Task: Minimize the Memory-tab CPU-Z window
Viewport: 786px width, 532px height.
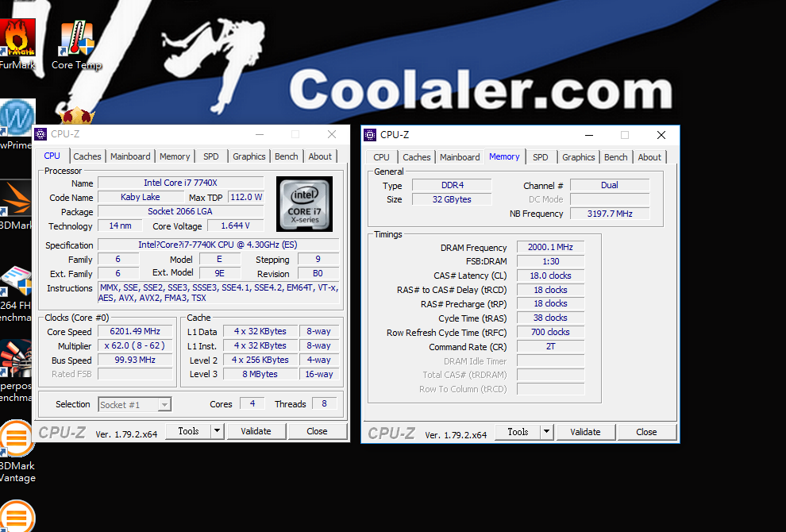Action: coord(589,135)
